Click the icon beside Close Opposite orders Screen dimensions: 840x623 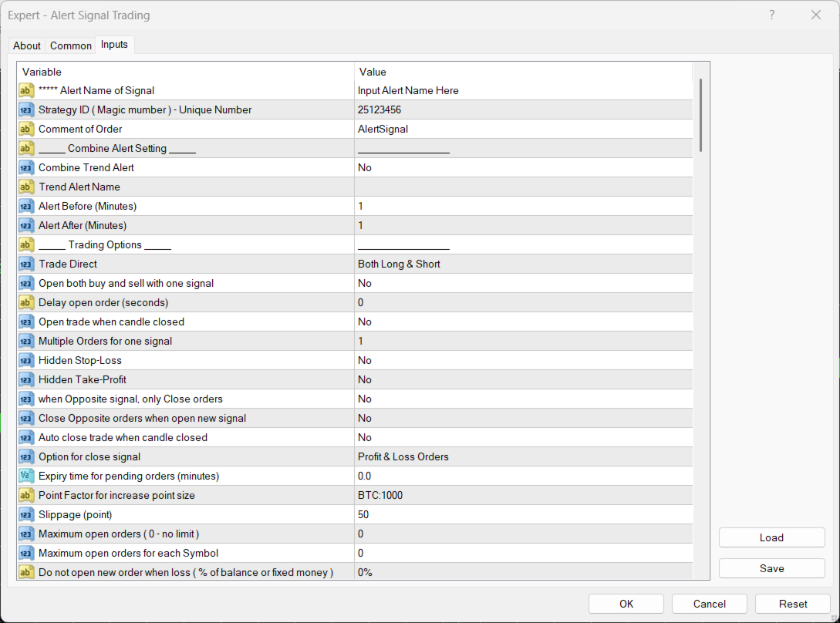click(x=25, y=419)
